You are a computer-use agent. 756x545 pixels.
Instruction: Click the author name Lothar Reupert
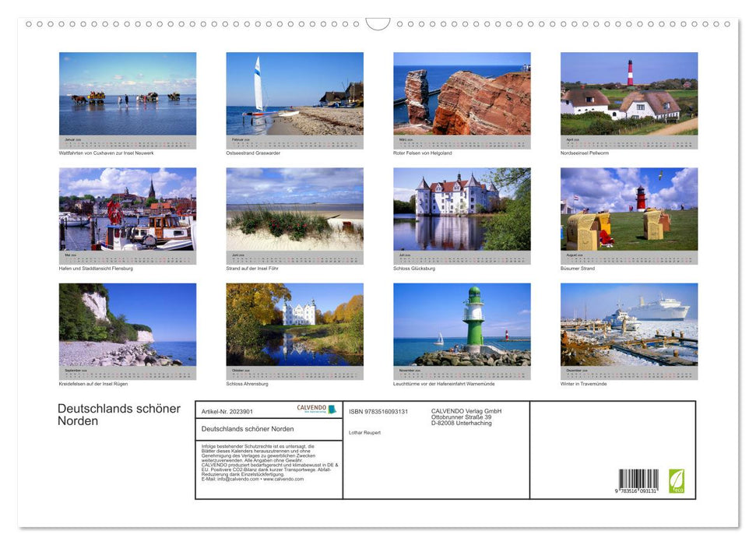click(364, 433)
